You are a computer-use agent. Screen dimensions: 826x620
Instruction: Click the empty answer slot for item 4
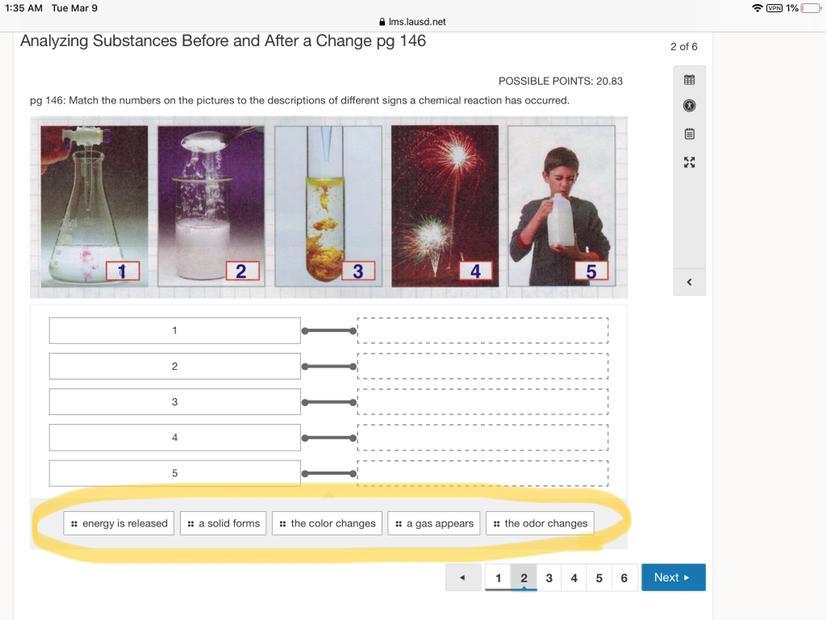[x=483, y=438]
